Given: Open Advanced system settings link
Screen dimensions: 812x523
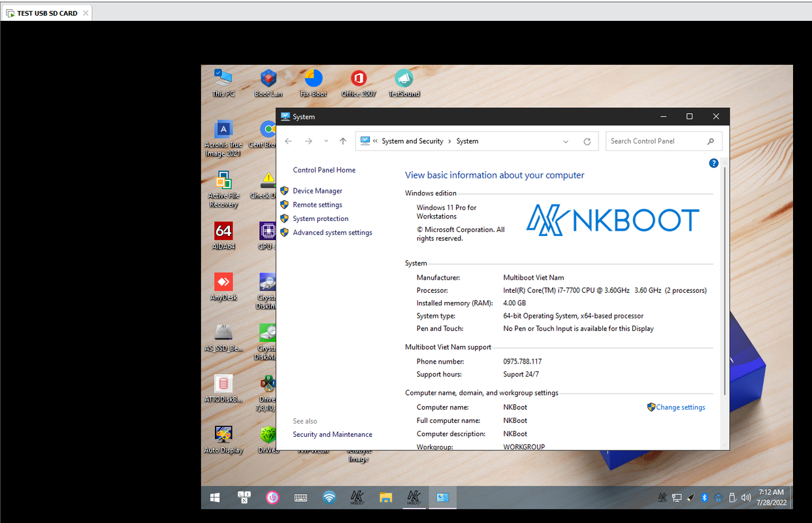Looking at the screenshot, I should pos(333,233).
